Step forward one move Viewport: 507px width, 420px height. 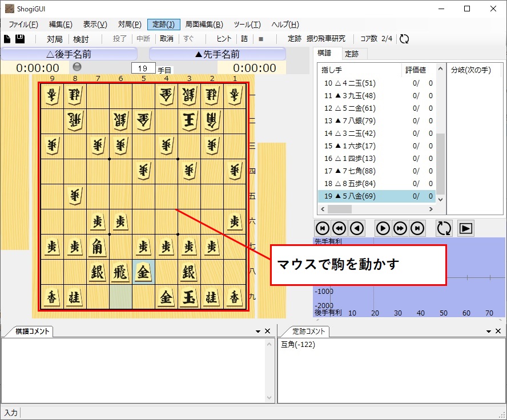(383, 228)
